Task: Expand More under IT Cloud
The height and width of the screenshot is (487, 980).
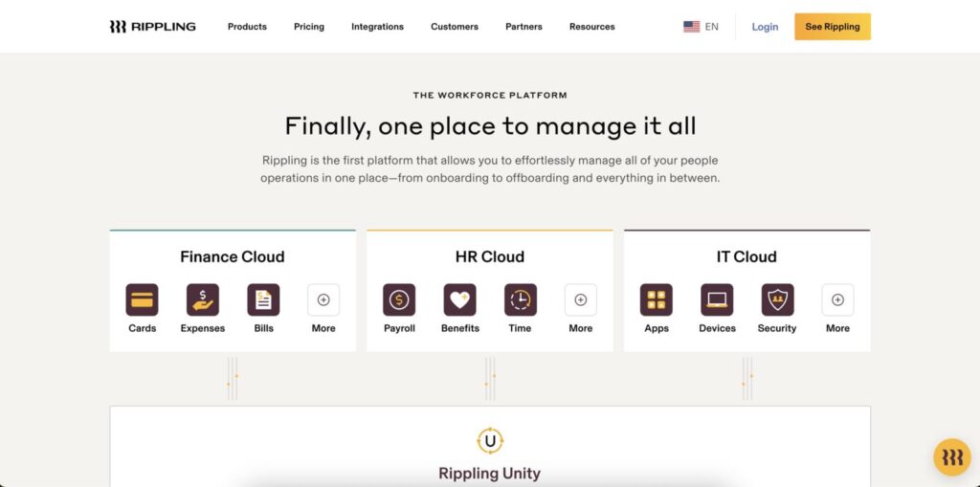Action: [837, 299]
